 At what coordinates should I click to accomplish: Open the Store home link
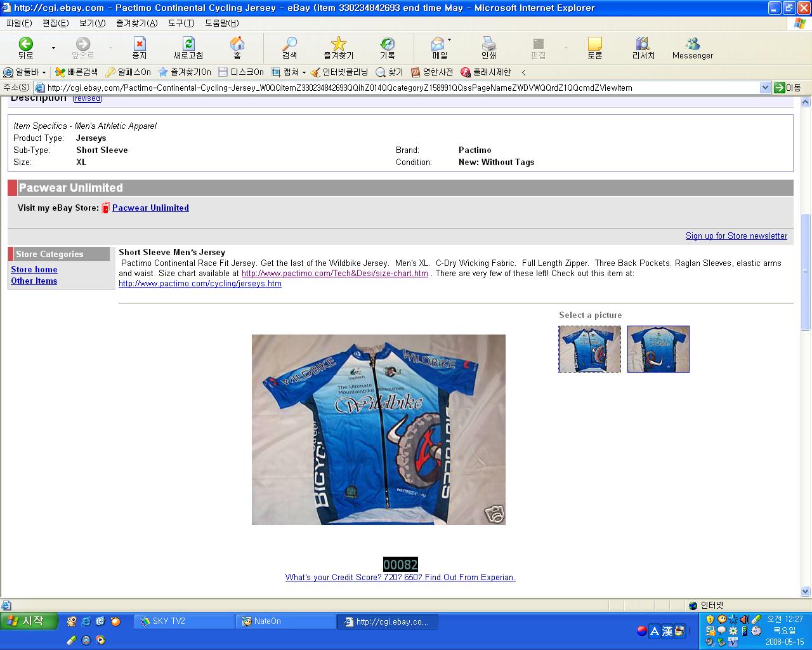pyautogui.click(x=34, y=269)
